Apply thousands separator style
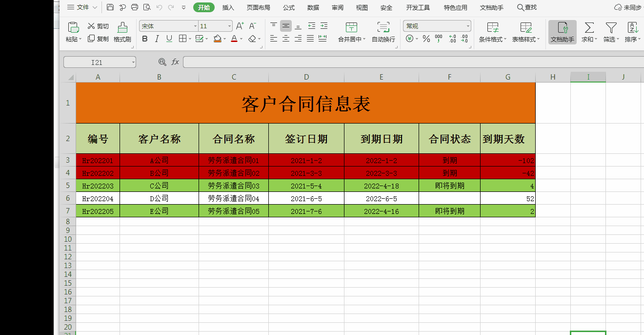Viewport: 644px width, 335px height. [x=439, y=39]
